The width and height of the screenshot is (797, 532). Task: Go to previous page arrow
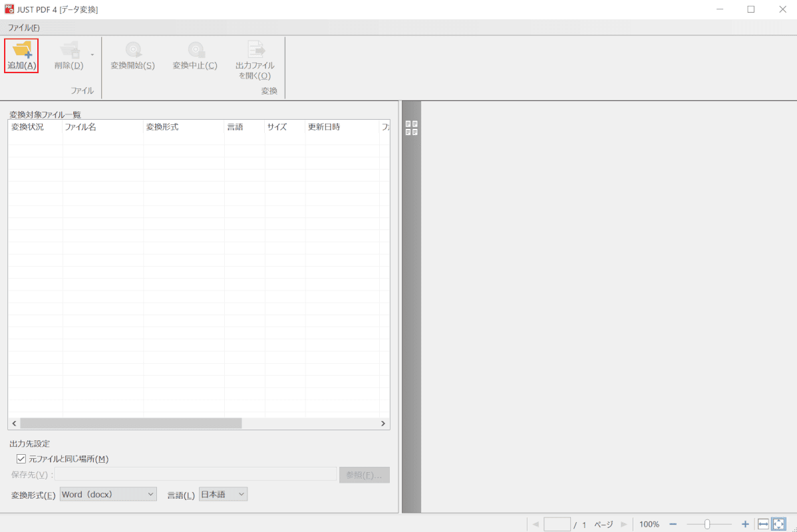coord(536,525)
